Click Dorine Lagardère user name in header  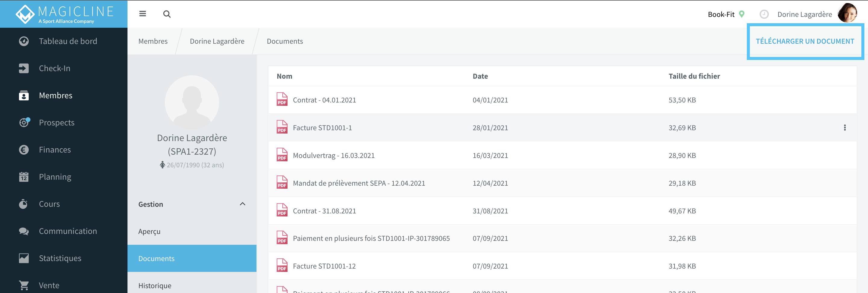(805, 14)
